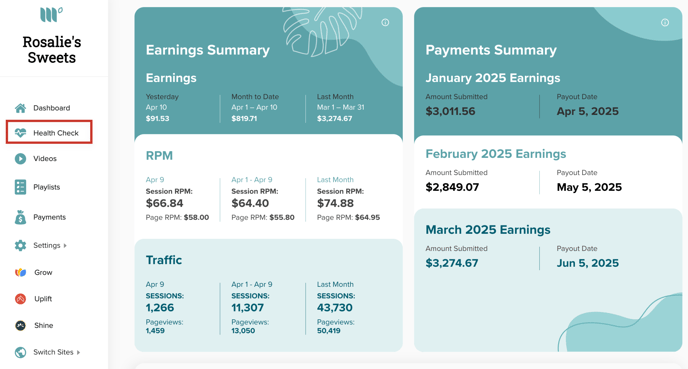Open the Playlists list icon

coord(20,187)
